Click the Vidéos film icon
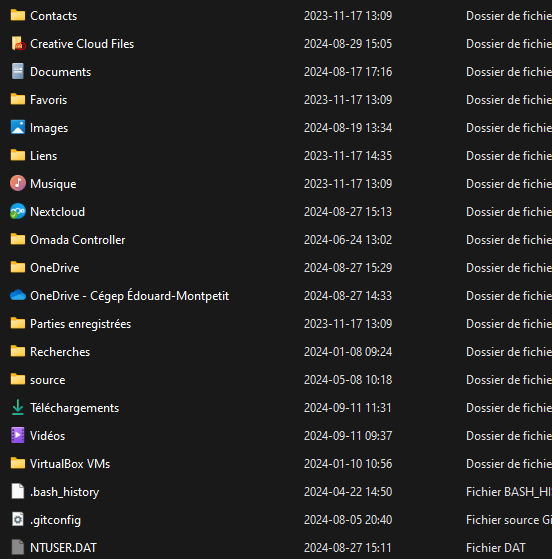This screenshot has height=559, width=552. (x=18, y=435)
